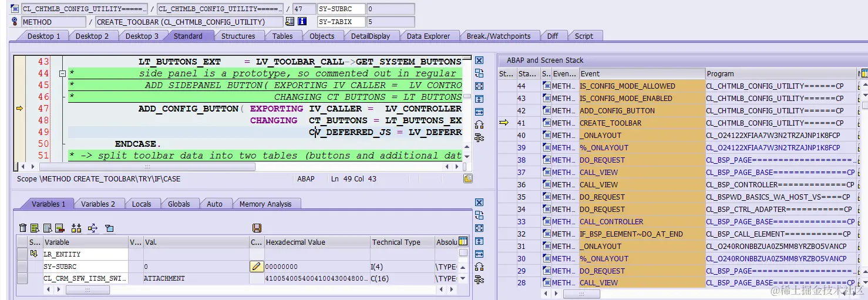Click the navigate-to-source icon beside the method field
Viewport: 868px width, 300px height.
290,22
